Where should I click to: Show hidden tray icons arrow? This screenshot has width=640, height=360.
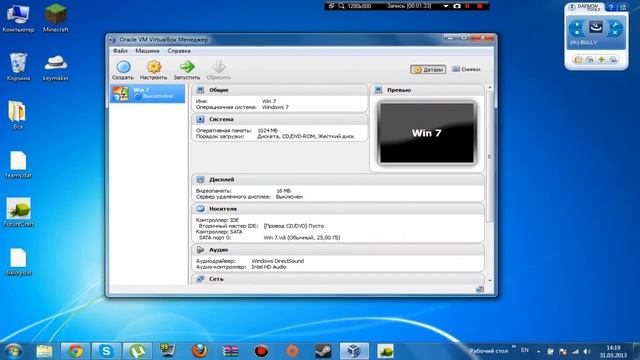click(539, 351)
